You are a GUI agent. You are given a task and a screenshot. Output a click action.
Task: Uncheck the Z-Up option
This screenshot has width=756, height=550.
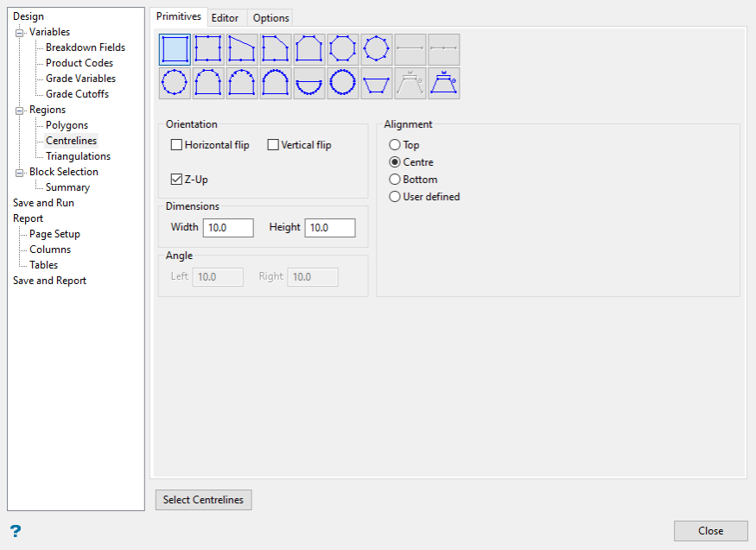point(176,180)
